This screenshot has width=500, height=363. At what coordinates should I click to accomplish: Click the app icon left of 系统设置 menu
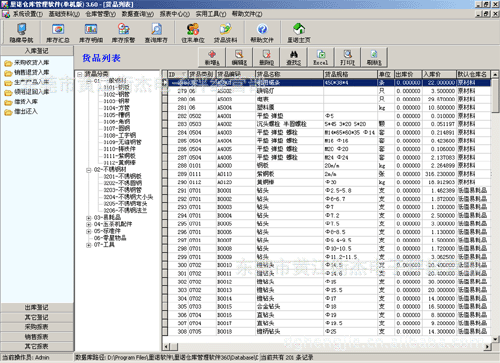click(6, 14)
